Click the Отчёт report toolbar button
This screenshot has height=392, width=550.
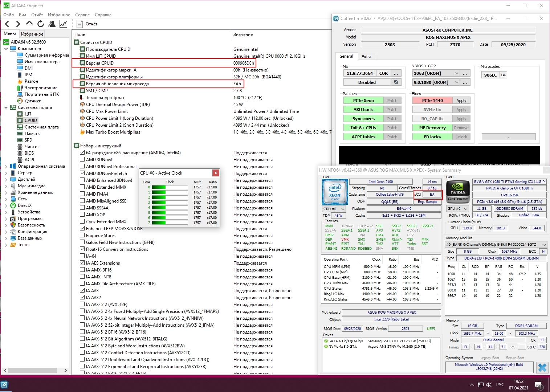[87, 24]
